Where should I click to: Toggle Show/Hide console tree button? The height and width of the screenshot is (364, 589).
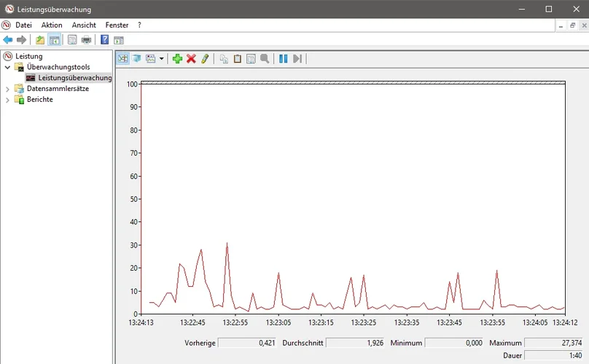point(54,39)
